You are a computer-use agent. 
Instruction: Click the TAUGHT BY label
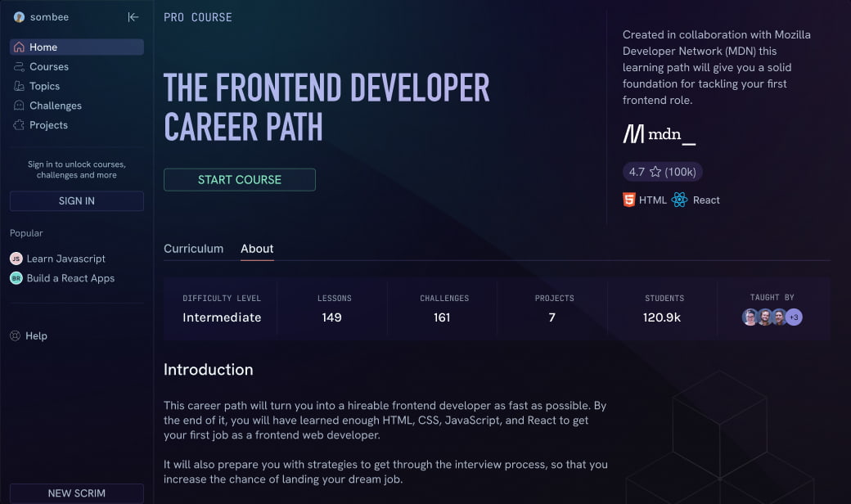click(x=772, y=297)
